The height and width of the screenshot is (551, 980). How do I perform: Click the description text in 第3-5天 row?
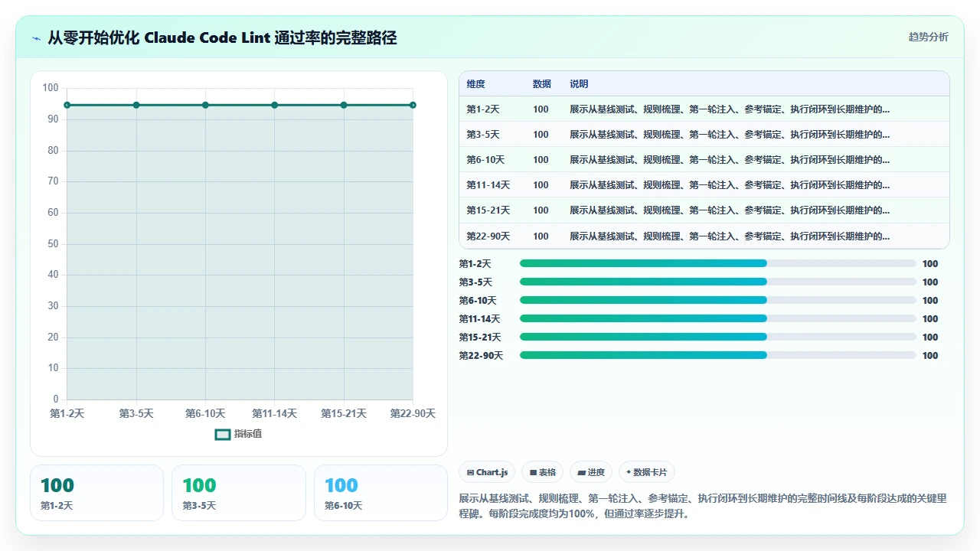tap(730, 135)
